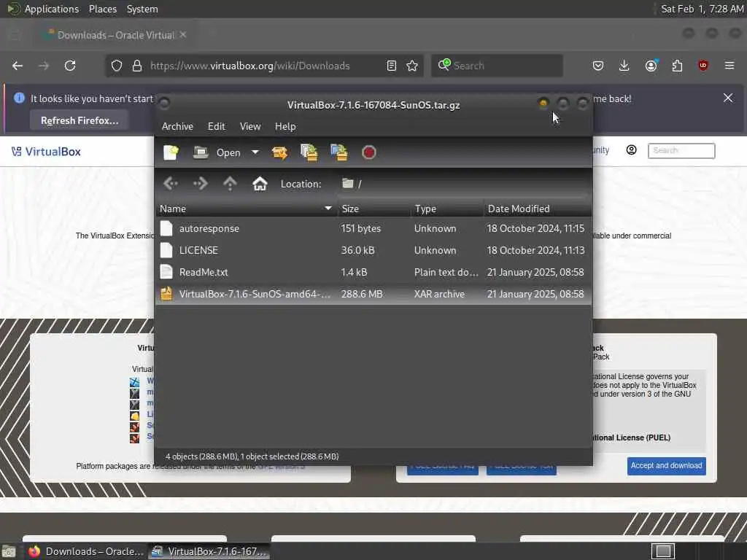Open Firefox extensions puzzle icon
Screen dimensions: 747x560
pyautogui.click(x=677, y=66)
